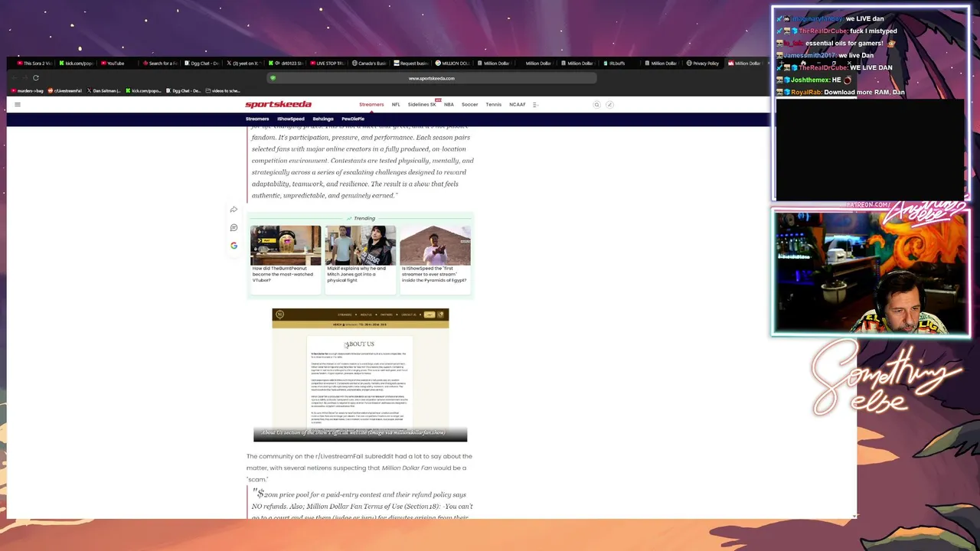Click the Google icon beside article
The width and height of the screenshot is (980, 551).
point(234,246)
